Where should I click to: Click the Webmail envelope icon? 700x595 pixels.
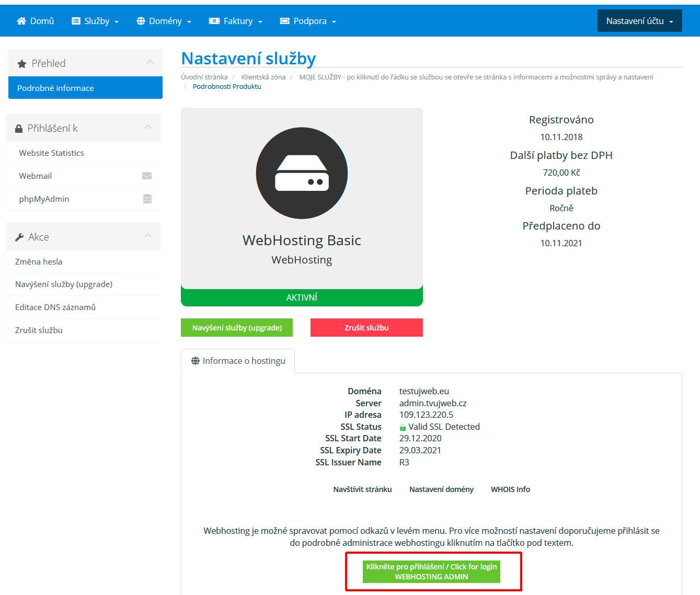147,176
